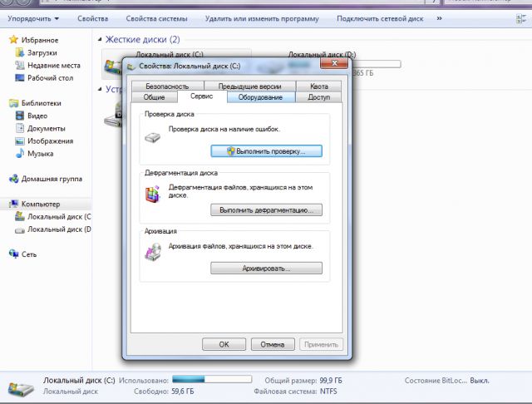Click Домашняя группа icon
The width and height of the screenshot is (532, 404).
(13, 179)
